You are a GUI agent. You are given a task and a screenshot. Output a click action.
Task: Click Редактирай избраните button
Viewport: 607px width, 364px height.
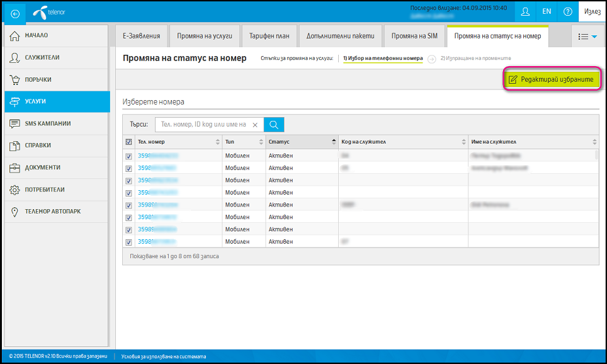click(552, 79)
